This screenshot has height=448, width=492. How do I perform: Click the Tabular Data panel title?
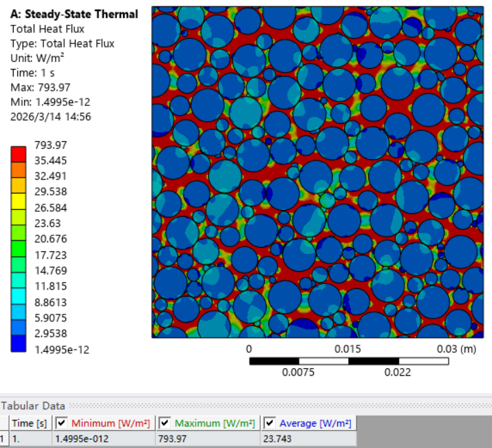click(x=32, y=405)
